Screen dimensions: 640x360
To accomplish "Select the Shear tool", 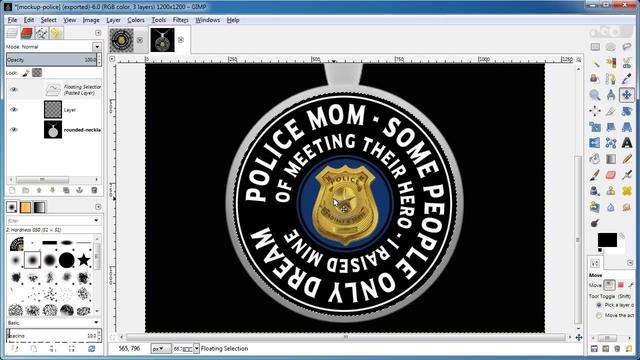I will pos(611,127).
